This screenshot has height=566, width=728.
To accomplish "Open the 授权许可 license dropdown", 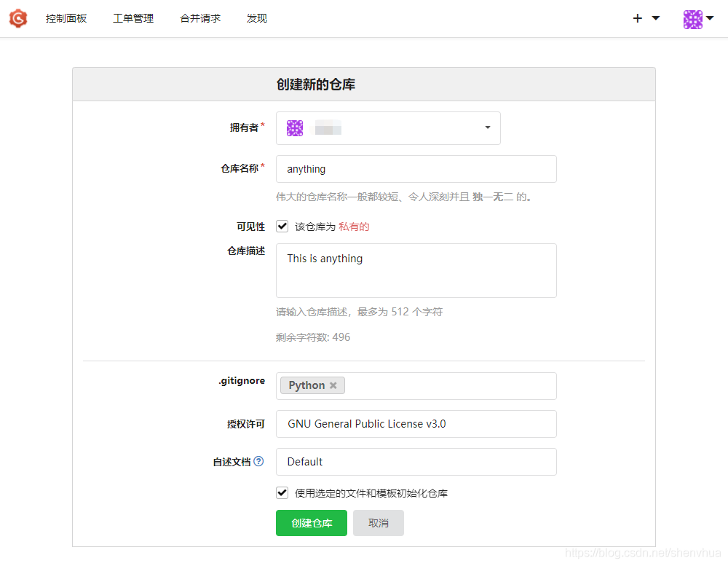I will 416,424.
